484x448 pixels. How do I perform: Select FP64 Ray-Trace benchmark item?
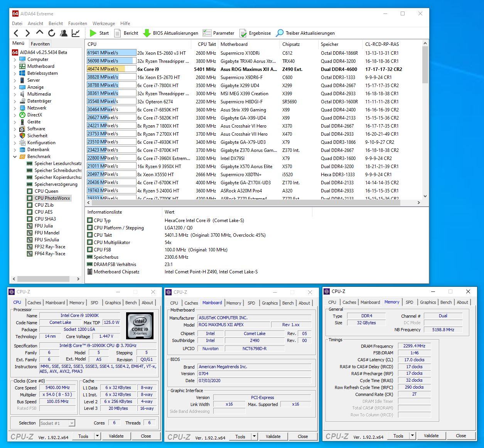point(50,254)
